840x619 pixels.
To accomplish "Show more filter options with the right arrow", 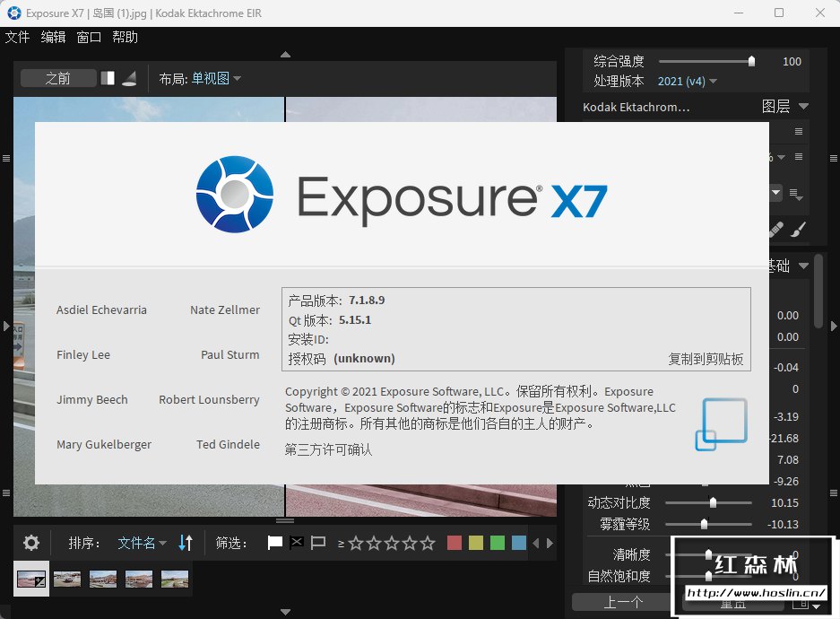I will [x=550, y=543].
